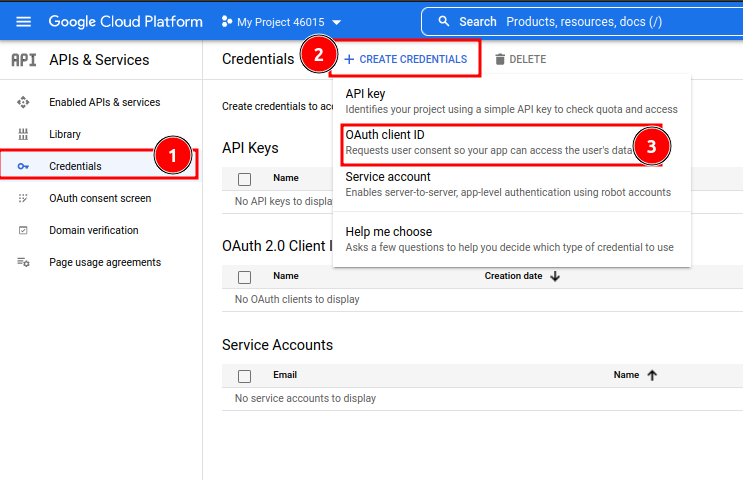Click 'No OAuth clients to display' text
This screenshot has height=480, width=743.
tap(297, 299)
